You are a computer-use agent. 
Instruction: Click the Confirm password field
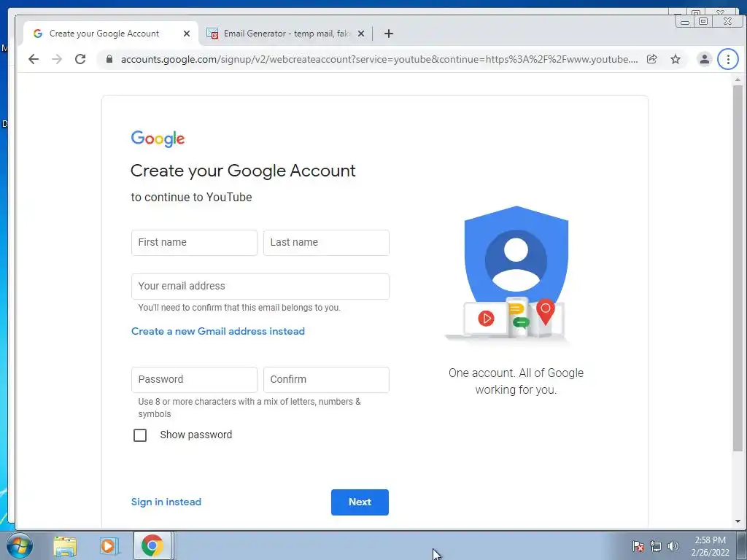(326, 379)
